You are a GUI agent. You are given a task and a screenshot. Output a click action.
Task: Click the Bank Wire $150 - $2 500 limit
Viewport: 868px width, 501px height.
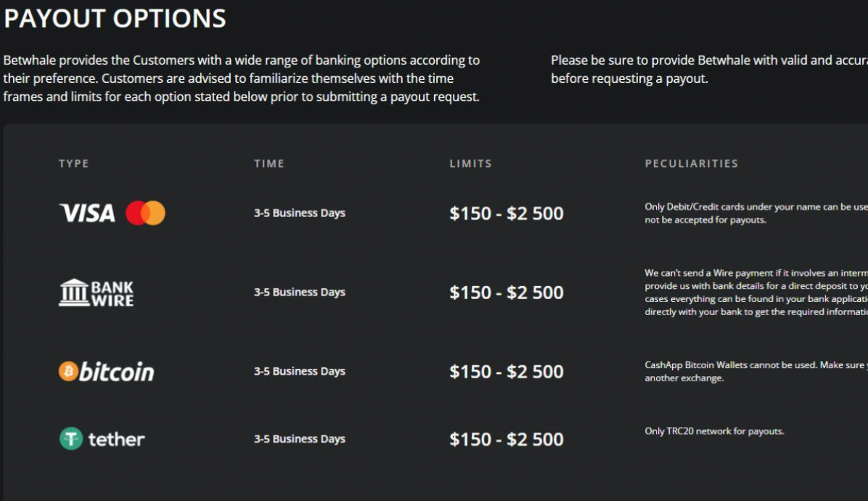507,293
